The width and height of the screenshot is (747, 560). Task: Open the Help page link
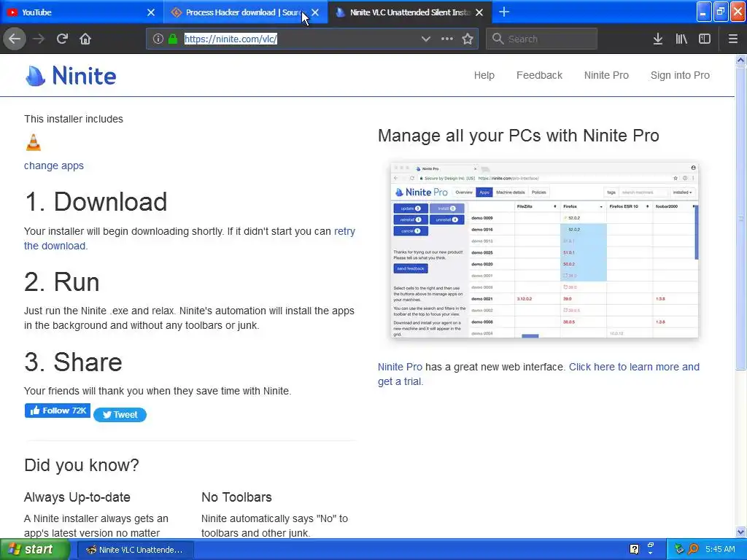(484, 75)
